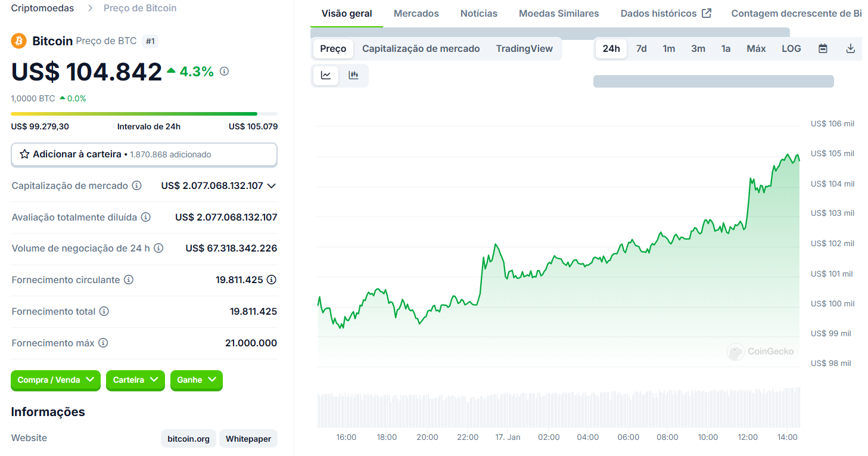Click the #1 rank badge
868x456 pixels.
pyautogui.click(x=150, y=41)
